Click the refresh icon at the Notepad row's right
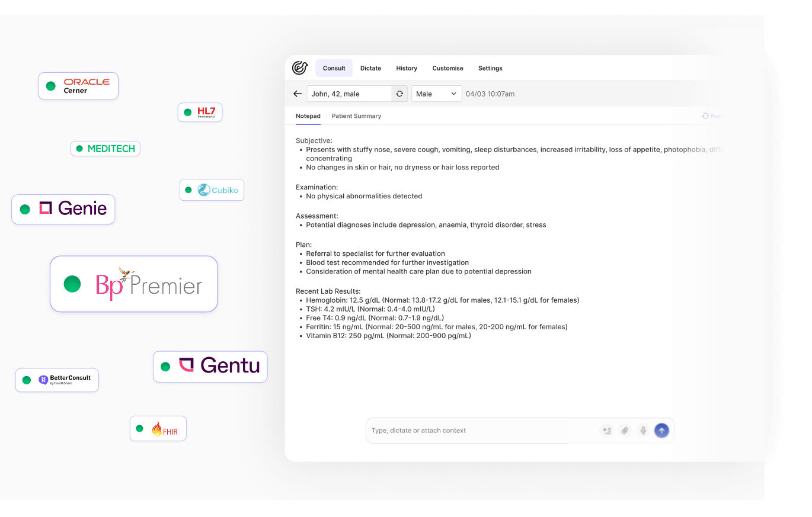 [x=705, y=116]
